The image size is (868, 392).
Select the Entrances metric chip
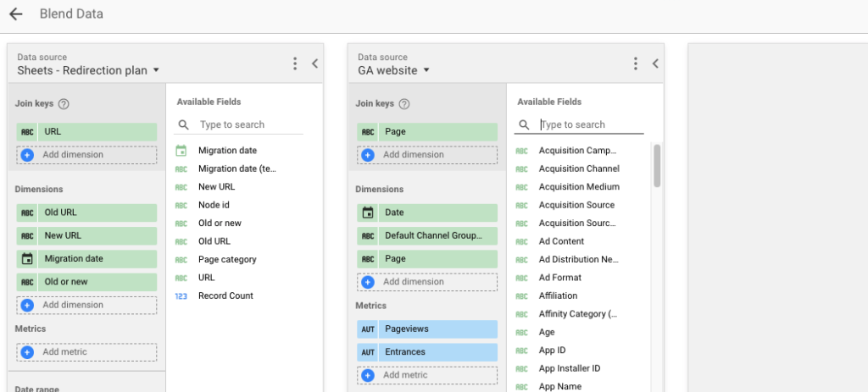427,352
